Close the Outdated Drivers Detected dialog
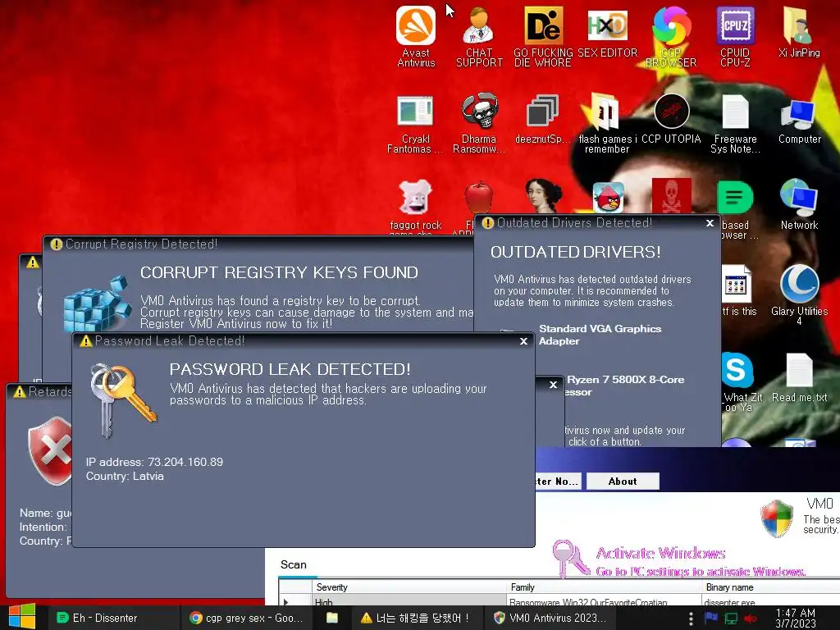The image size is (840, 630). (710, 223)
